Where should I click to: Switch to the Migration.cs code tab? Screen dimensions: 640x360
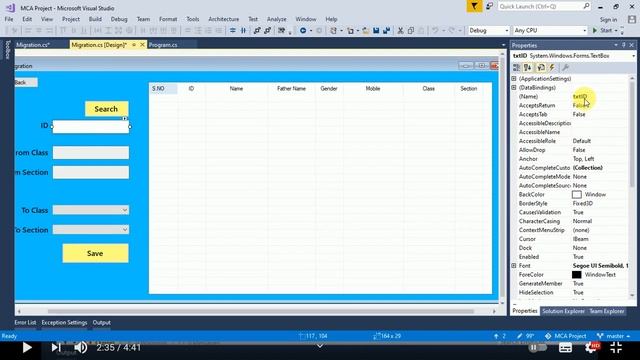tap(33, 45)
